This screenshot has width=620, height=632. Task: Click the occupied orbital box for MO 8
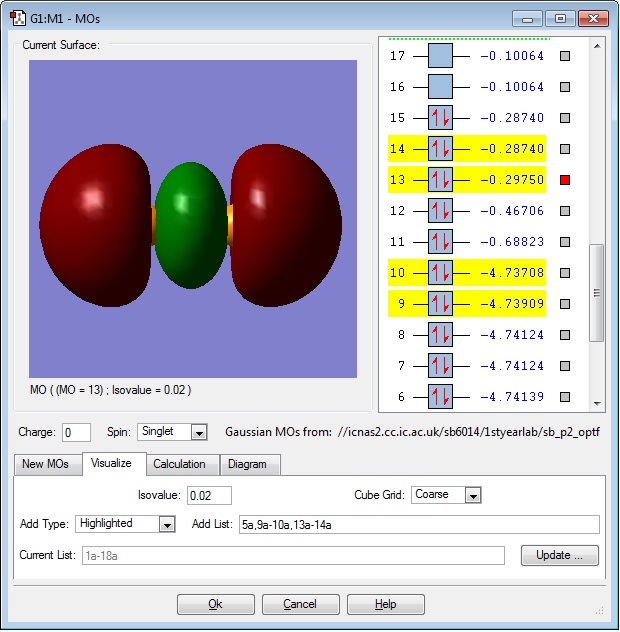(x=440, y=335)
